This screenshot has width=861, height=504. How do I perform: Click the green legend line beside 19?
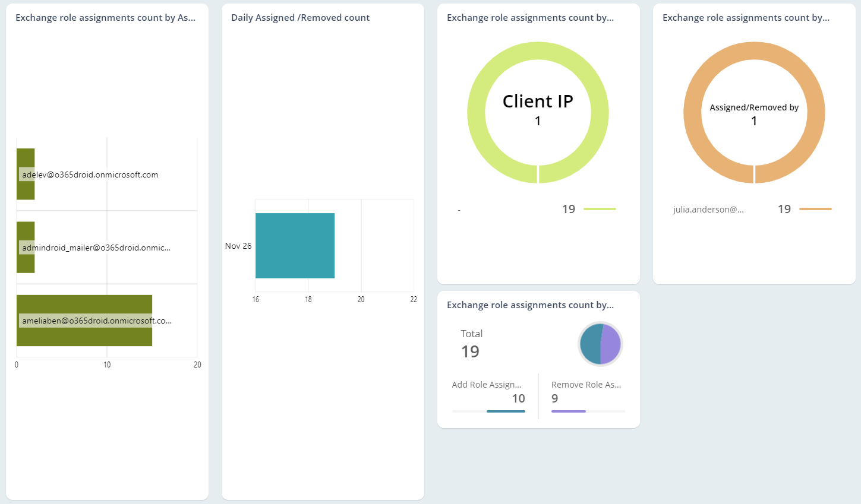(600, 209)
